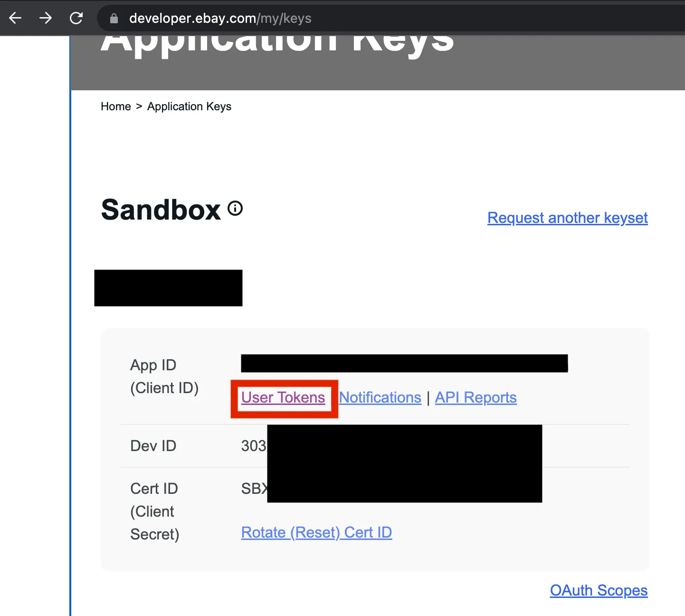Image resolution: width=685 pixels, height=616 pixels.
Task: View site security via the lock icon
Action: point(114,19)
